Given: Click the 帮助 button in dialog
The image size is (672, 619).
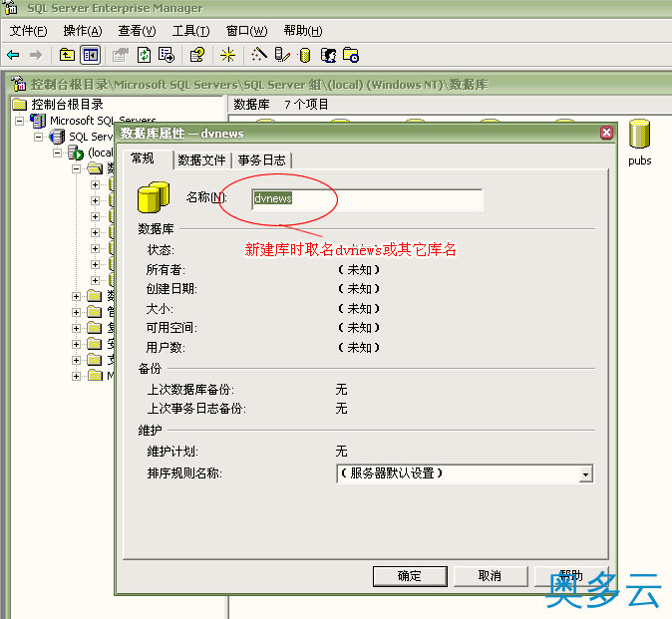Looking at the screenshot, I should (x=571, y=576).
